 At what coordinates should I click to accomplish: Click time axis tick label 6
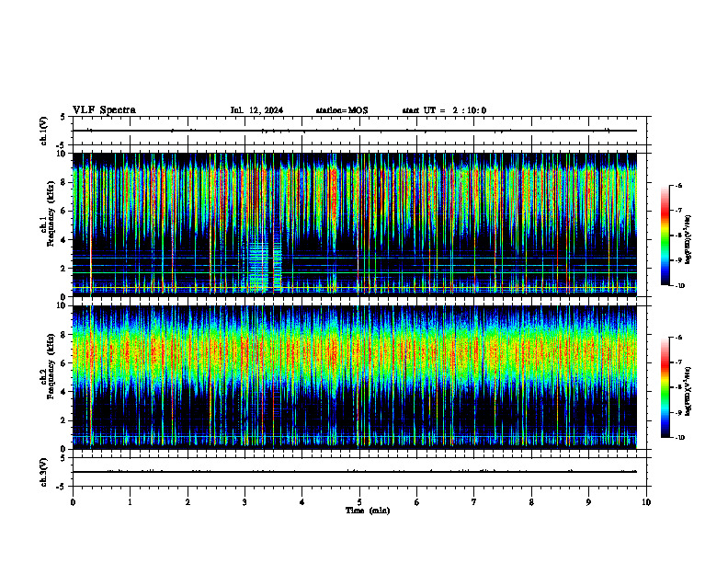tap(417, 502)
